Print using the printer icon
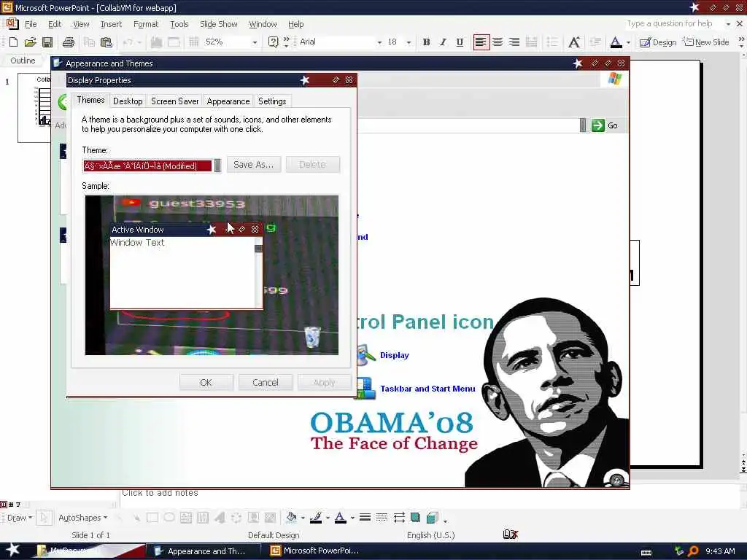This screenshot has height=560, width=747. (x=68, y=42)
